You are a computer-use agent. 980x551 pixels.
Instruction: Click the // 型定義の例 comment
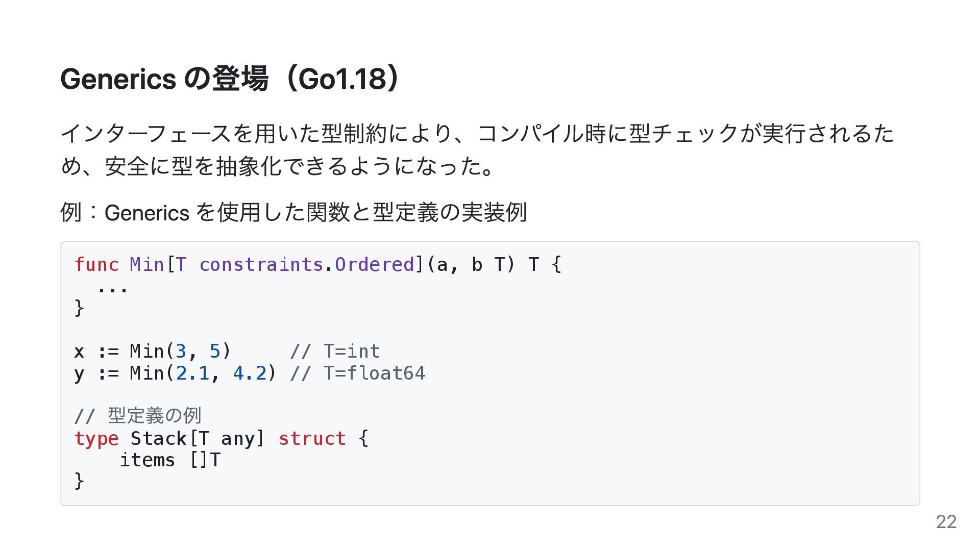(x=138, y=416)
